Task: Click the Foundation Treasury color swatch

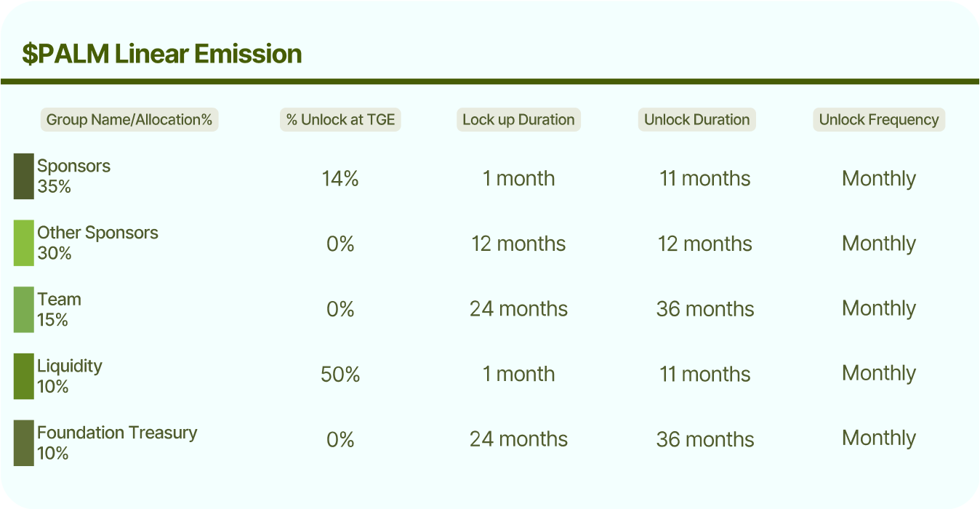Action: (24, 443)
